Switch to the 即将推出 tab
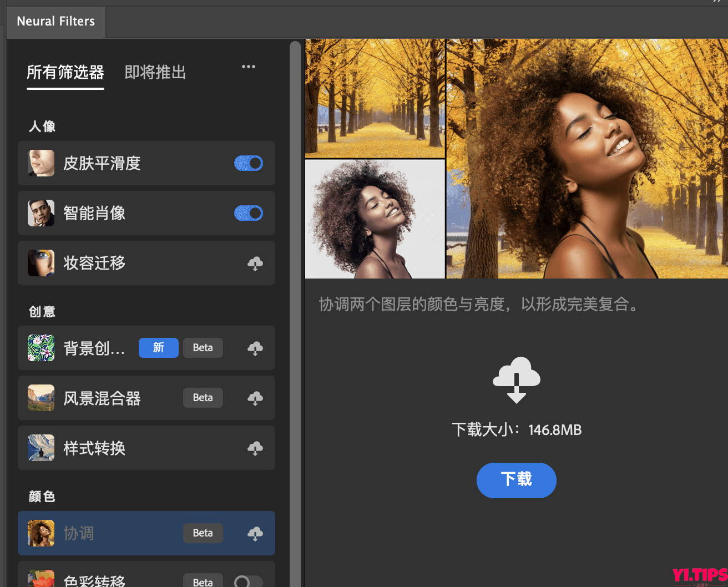Screen dimensions: 728x587 tap(155, 73)
